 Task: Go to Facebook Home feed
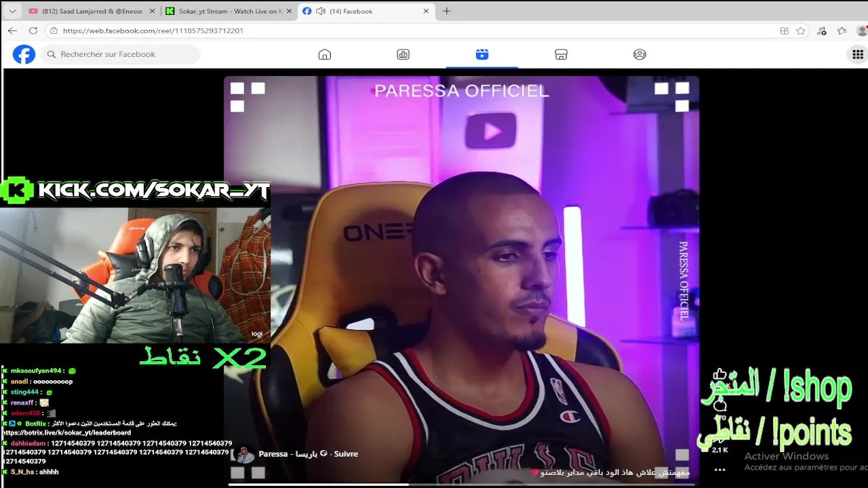[x=325, y=54]
